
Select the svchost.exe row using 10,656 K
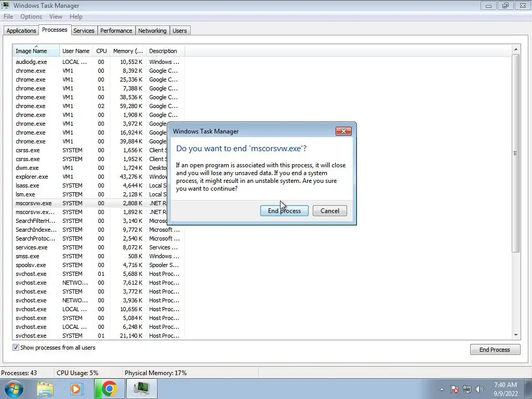[98, 309]
